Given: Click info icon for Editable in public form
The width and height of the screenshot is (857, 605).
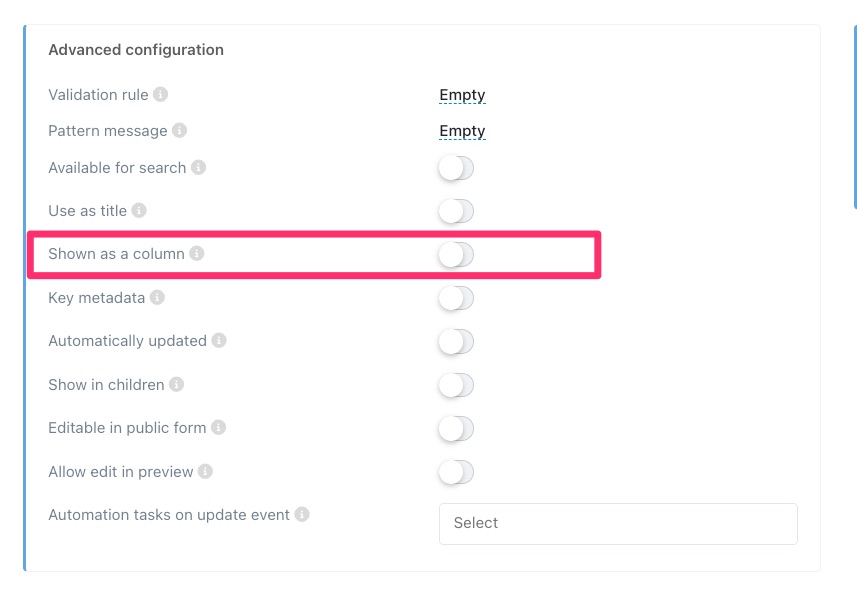Looking at the screenshot, I should pyautogui.click(x=218, y=428).
